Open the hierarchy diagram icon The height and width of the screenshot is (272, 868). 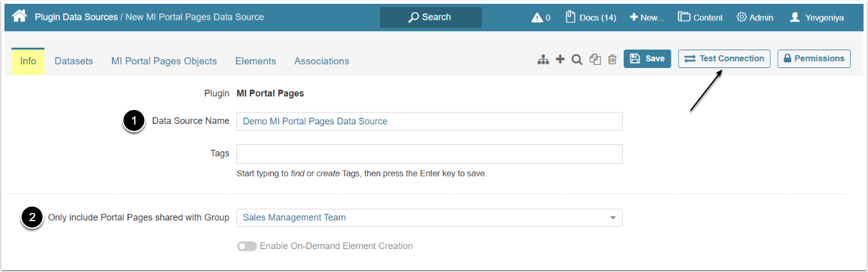coord(543,59)
